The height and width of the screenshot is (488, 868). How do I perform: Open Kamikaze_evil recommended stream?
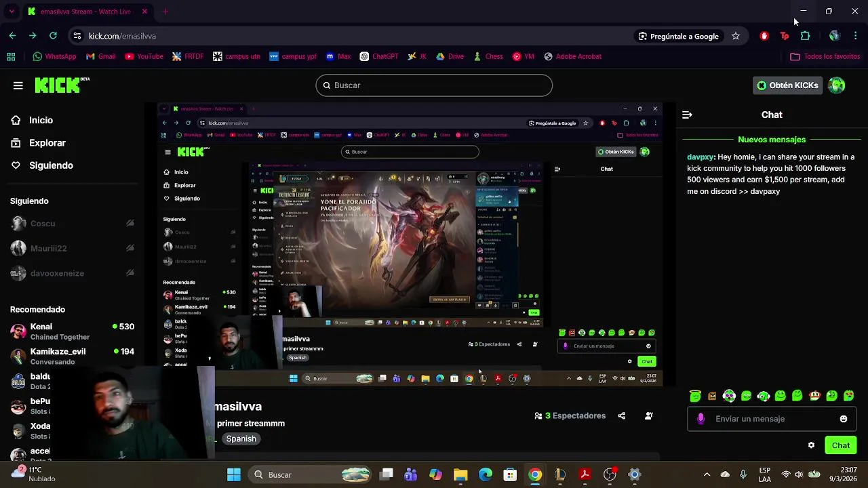click(x=72, y=357)
